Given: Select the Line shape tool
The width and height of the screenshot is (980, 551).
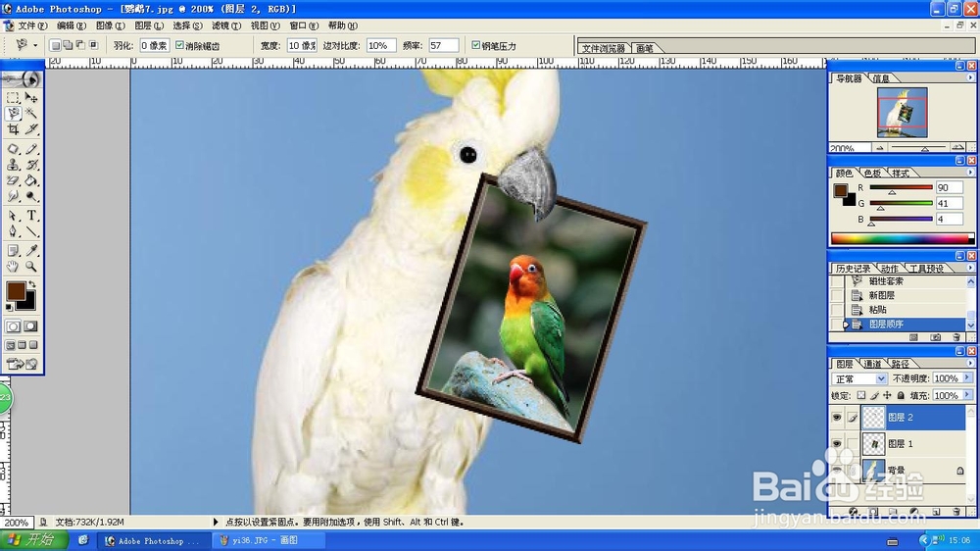Looking at the screenshot, I should tap(30, 231).
